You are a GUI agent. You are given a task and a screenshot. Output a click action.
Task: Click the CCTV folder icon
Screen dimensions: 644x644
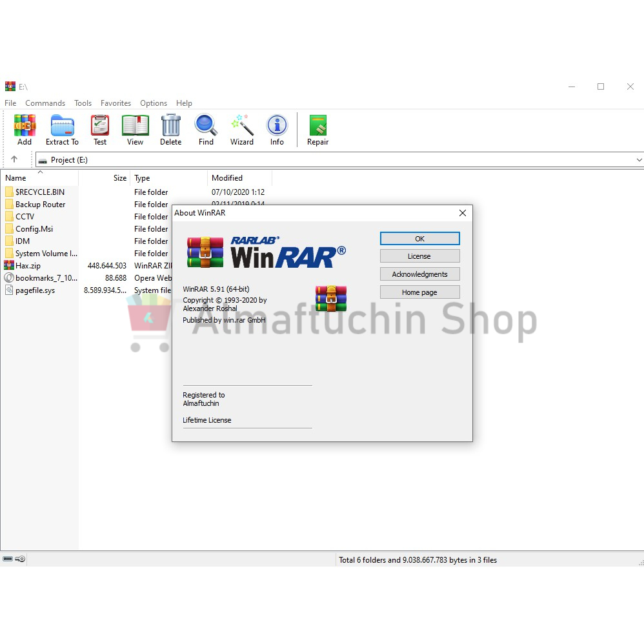point(9,216)
